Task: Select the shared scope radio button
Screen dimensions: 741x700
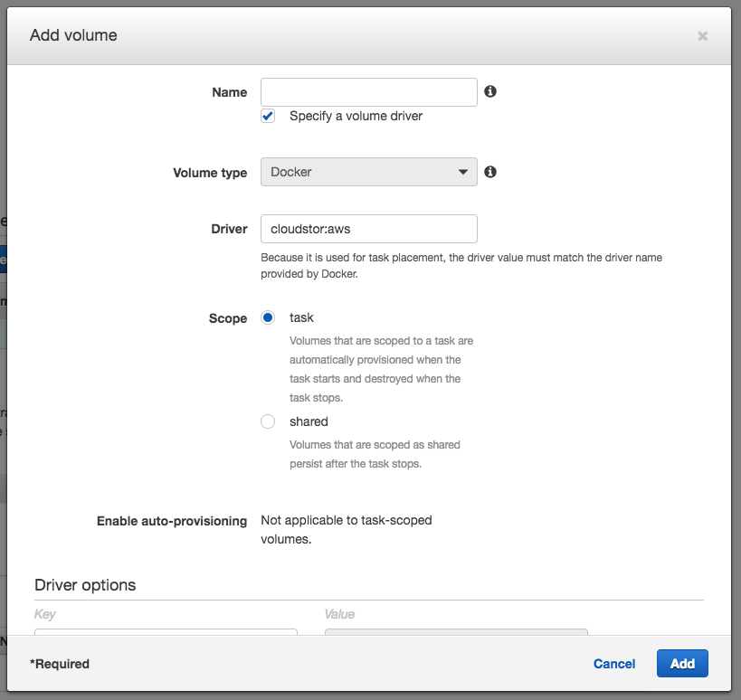Action: [x=268, y=421]
